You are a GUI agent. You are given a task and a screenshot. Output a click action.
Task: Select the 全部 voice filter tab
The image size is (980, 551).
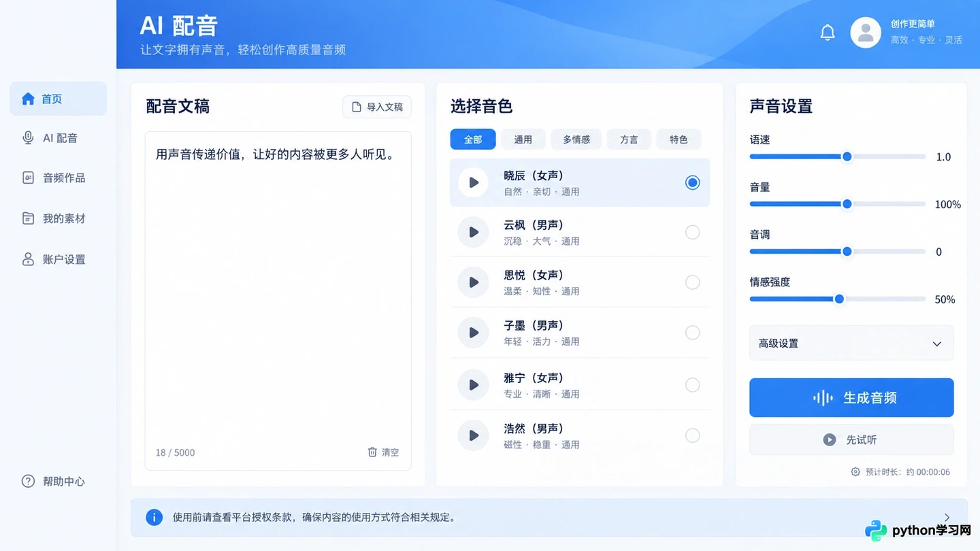tap(473, 139)
